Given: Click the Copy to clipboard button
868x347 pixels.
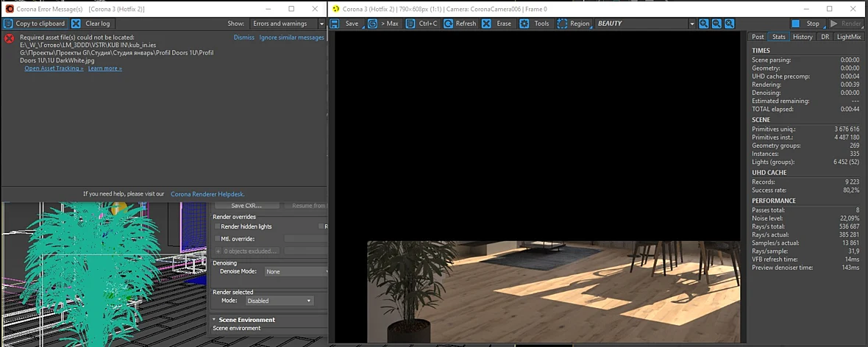Looking at the screenshot, I should pos(35,24).
